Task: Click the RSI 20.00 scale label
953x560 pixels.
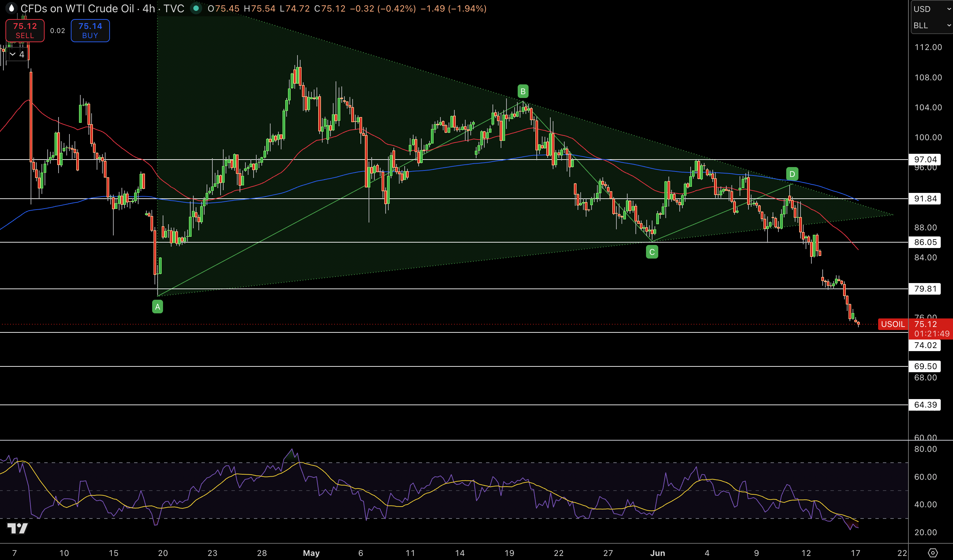Action: point(925,532)
